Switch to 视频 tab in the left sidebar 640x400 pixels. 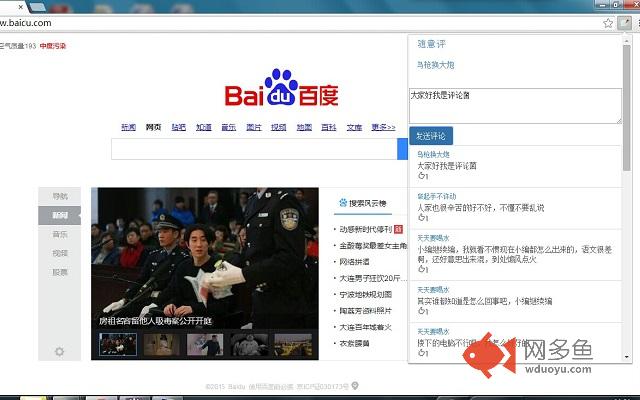[x=60, y=253]
